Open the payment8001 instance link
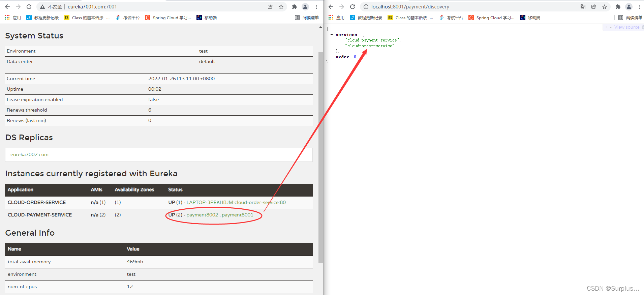The width and height of the screenshot is (644, 295). [237, 215]
